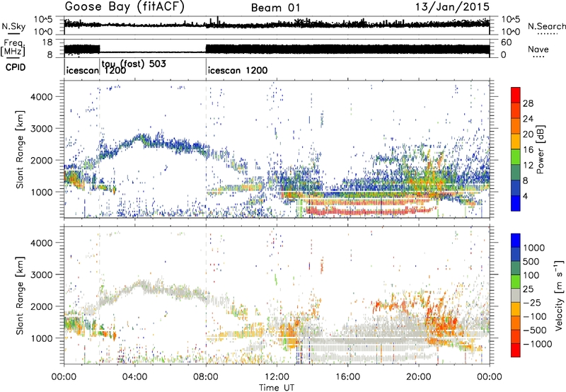Click the 'tau (fast) 503' CPID label
566x392 pixels.
[134, 64]
